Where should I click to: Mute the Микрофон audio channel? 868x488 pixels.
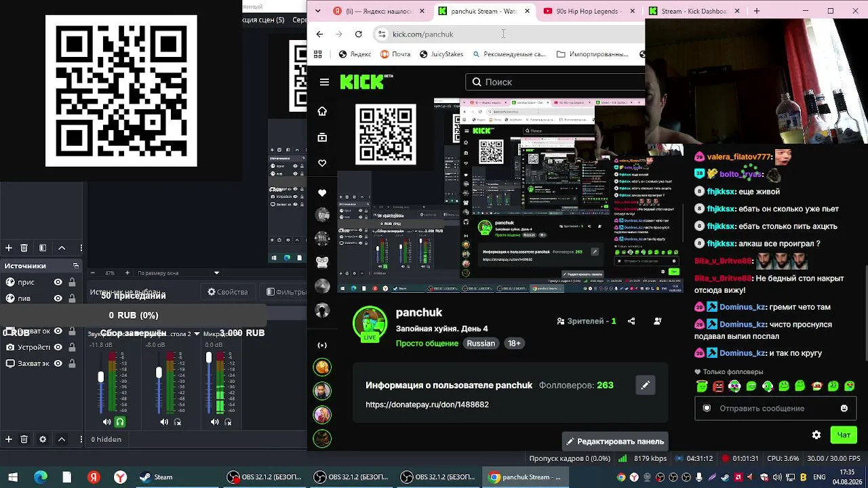214,422
